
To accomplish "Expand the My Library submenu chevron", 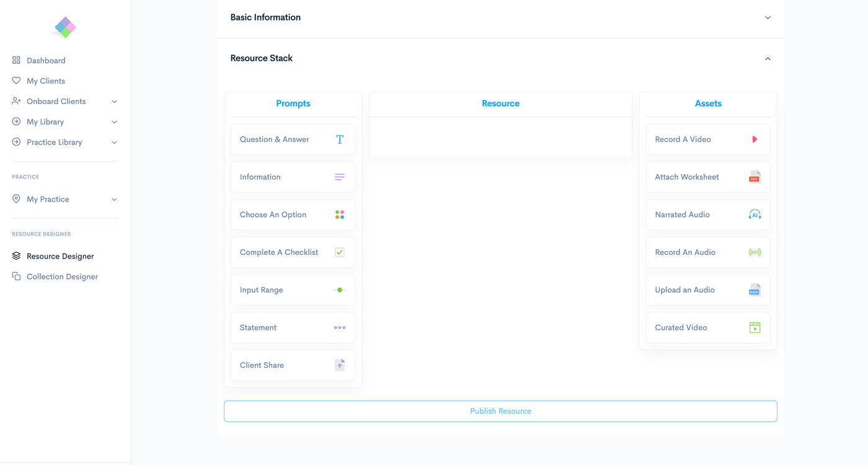I will (114, 122).
